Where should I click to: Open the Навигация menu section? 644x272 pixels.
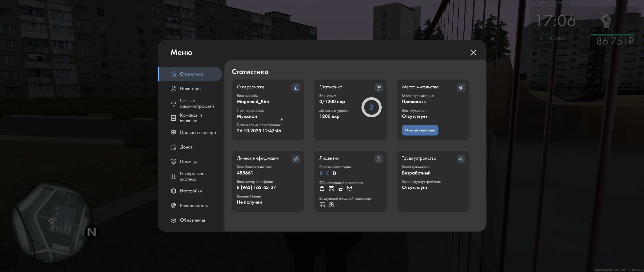(190, 89)
